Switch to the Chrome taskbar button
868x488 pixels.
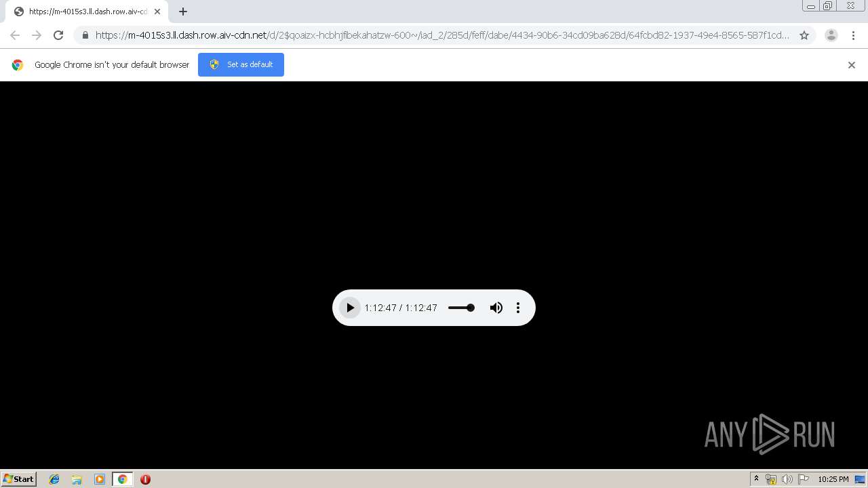pos(123,479)
